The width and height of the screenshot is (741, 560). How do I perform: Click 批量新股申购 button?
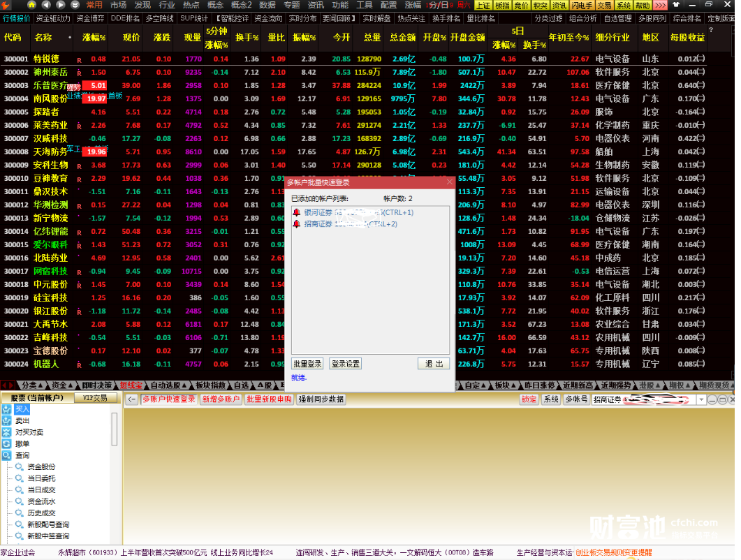point(269,399)
